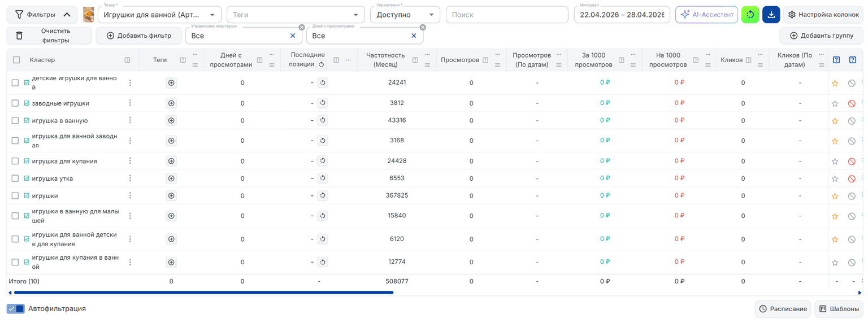Toggle the Автофильтрация switch
Screen dimensions: 868x323
pyautogui.click(x=16, y=309)
